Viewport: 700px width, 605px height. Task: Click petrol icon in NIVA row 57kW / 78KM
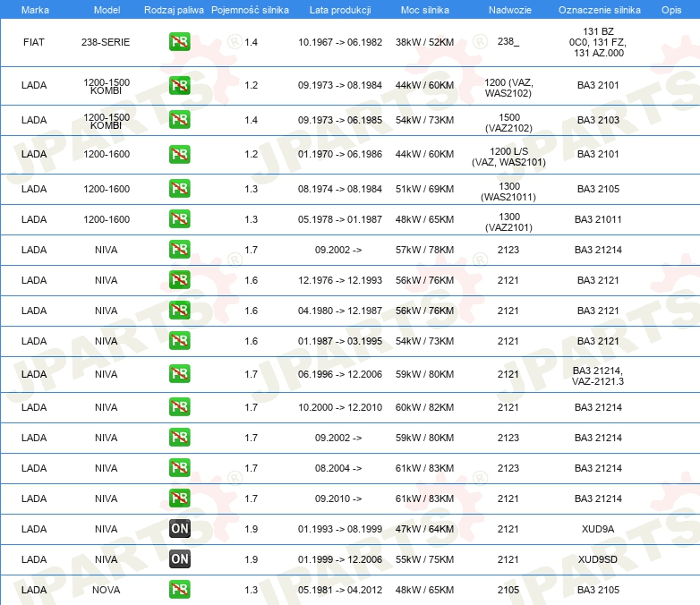click(179, 249)
